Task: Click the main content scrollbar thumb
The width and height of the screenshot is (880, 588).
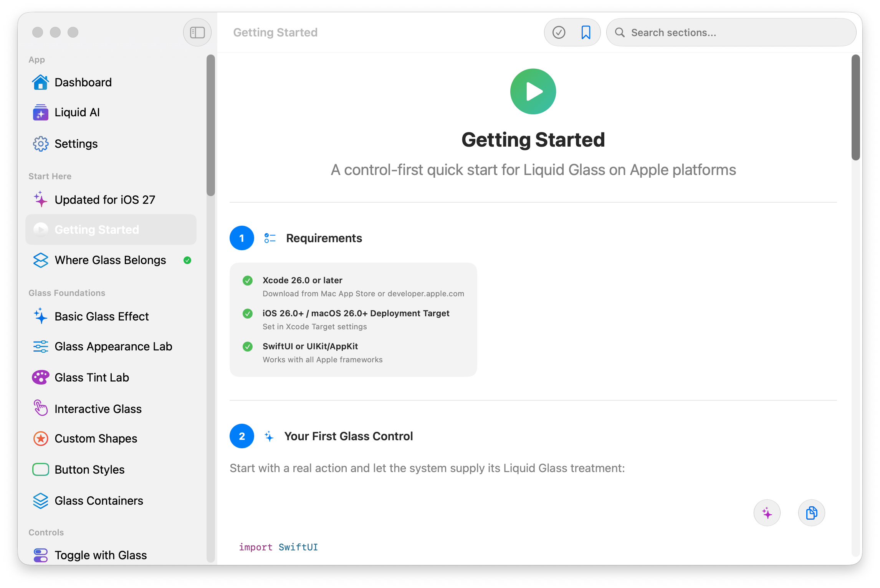Action: click(x=855, y=107)
